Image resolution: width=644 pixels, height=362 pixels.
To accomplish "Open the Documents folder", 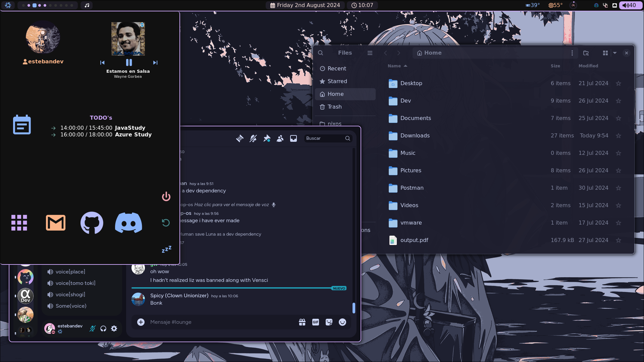I will point(415,118).
